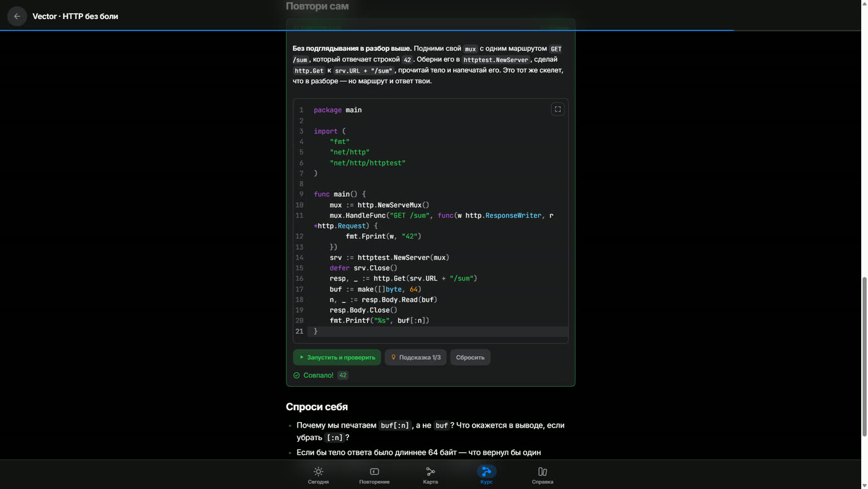Image resolution: width=868 pixels, height=489 pixels.
Task: Click the inline "mux" chip in task description
Action: pos(471,49)
